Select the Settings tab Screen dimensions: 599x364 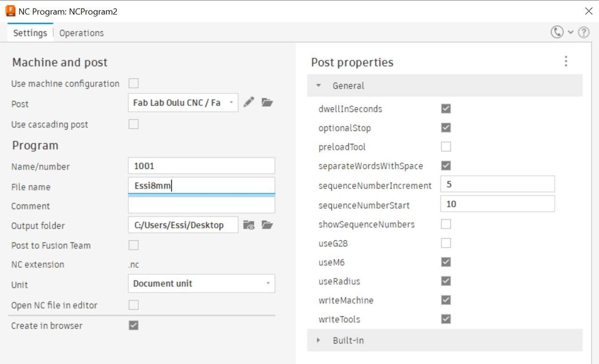point(30,33)
